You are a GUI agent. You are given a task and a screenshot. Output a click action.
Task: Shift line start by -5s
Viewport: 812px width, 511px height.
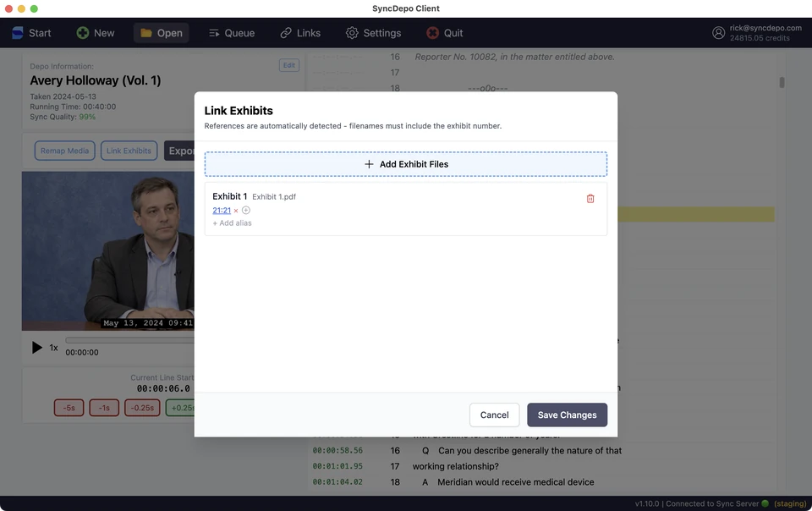[x=69, y=408]
